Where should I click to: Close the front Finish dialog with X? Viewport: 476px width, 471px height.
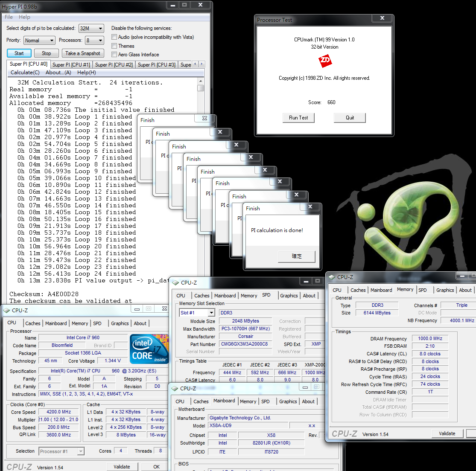click(310, 207)
